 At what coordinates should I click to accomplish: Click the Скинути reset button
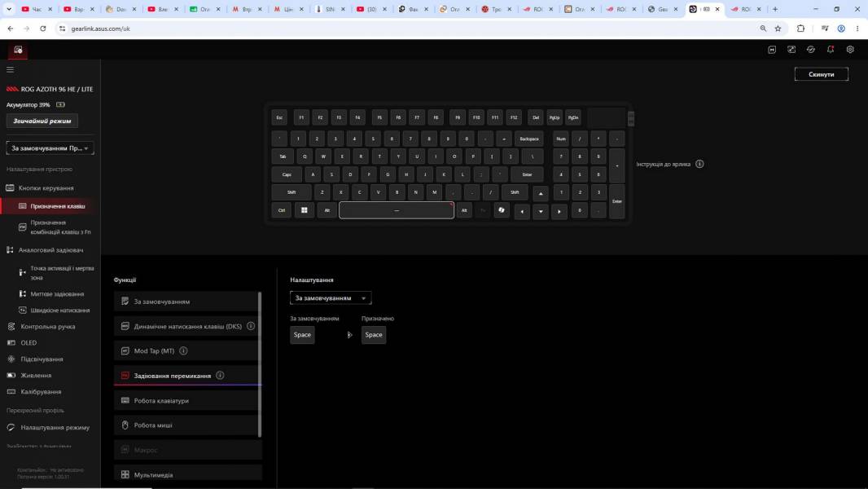821,74
